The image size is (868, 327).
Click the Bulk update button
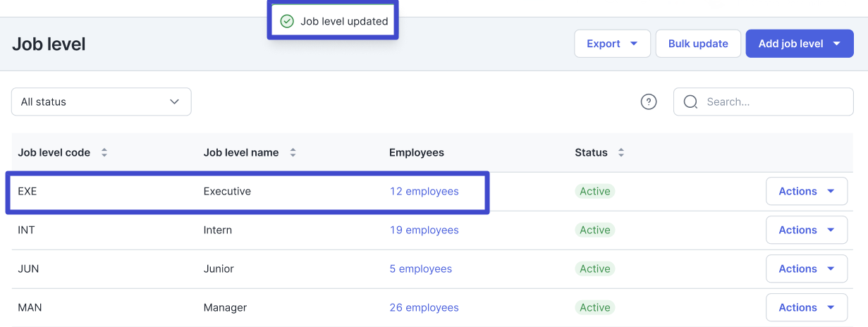click(697, 44)
